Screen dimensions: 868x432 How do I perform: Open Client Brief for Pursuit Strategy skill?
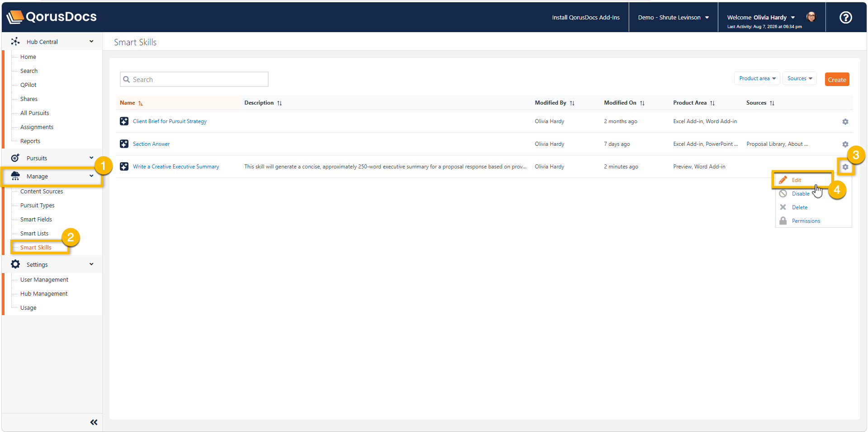point(170,121)
